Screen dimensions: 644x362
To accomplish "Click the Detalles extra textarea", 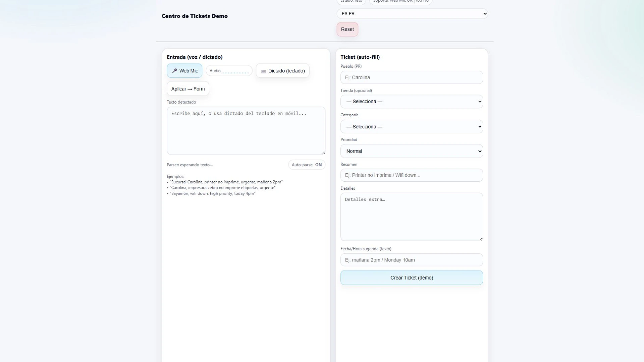I will (412, 217).
